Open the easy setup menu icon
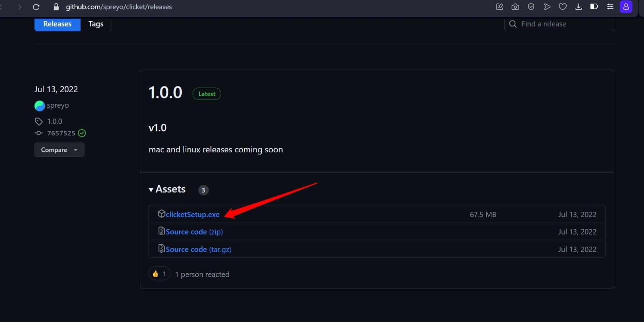The image size is (644, 322). pyautogui.click(x=610, y=7)
